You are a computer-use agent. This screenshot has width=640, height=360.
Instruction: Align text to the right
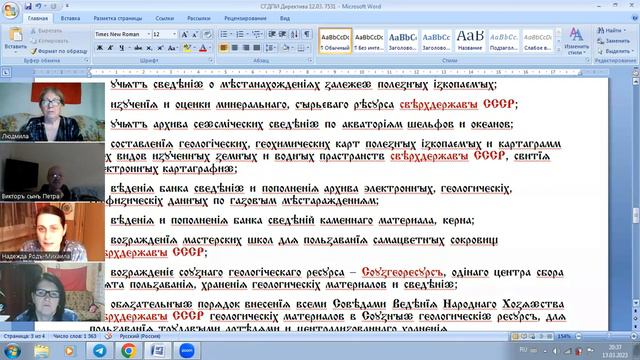(x=245, y=48)
